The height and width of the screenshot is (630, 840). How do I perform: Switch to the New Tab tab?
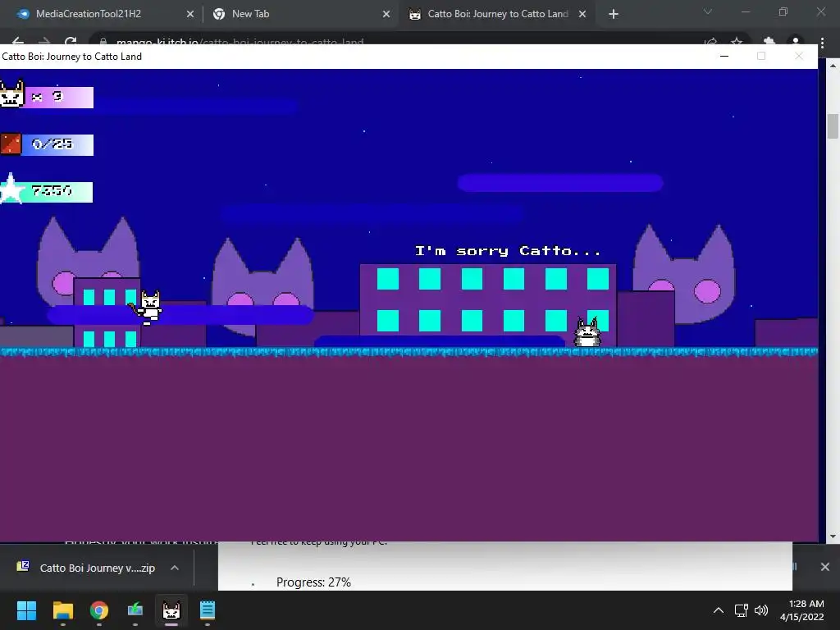point(251,14)
